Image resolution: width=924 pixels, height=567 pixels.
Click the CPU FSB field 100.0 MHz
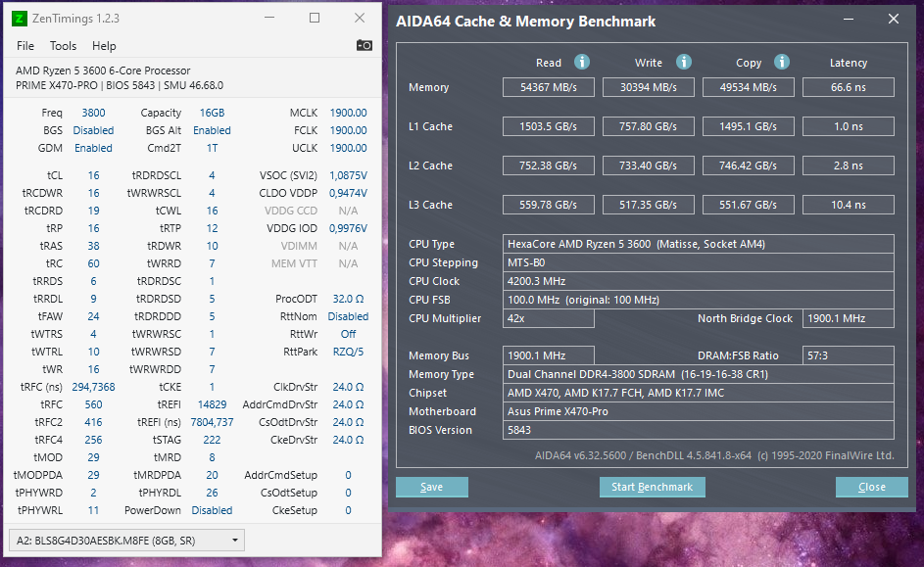pos(699,300)
